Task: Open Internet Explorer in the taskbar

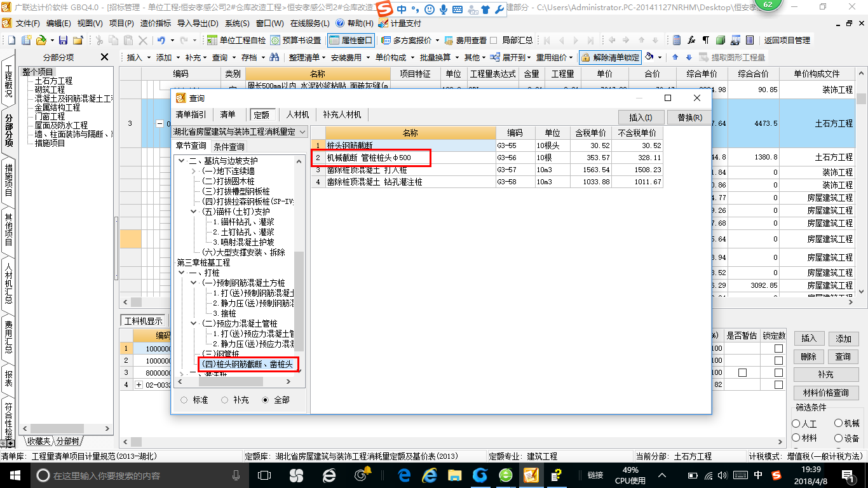Action: coord(430,475)
